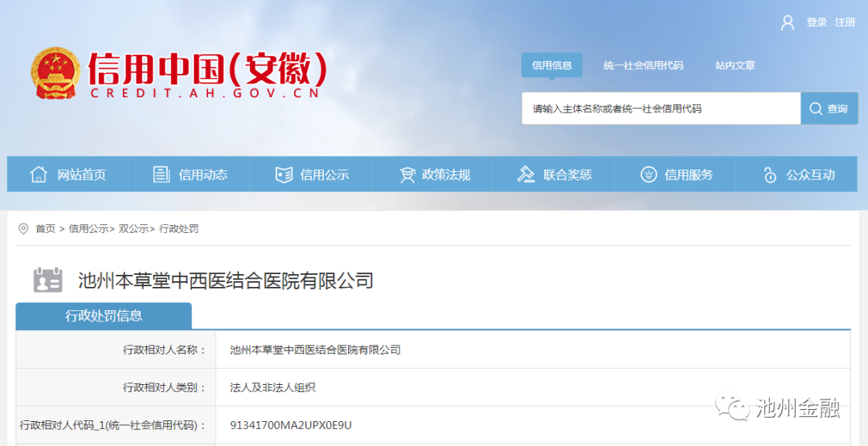Click the ID card icon beside company name

point(47,280)
